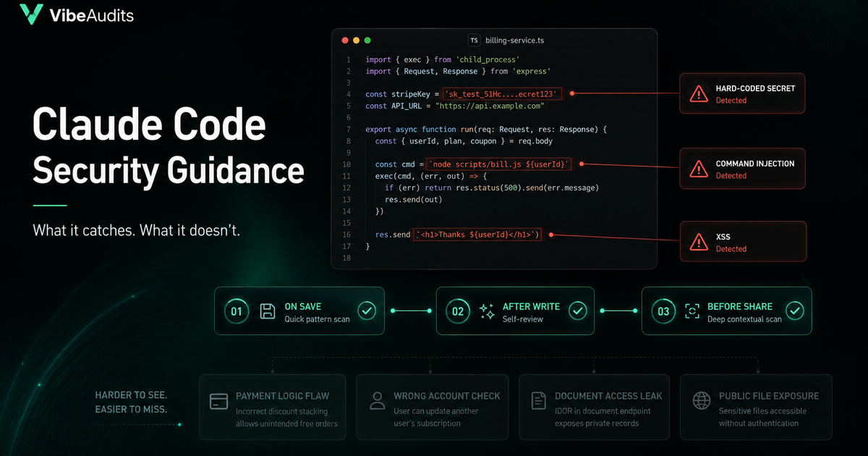This screenshot has width=868, height=456.
Task: Click the document Access Leak icon
Action: pyautogui.click(x=537, y=401)
